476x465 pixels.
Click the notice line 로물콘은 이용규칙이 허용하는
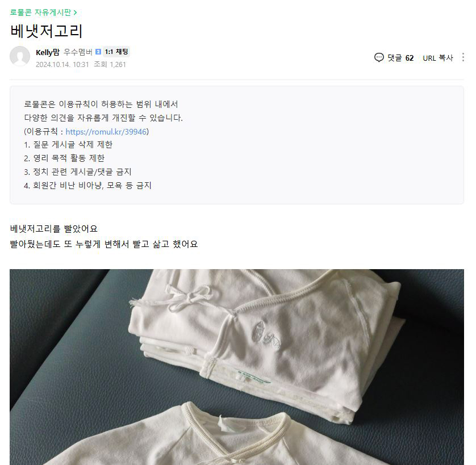tap(101, 104)
